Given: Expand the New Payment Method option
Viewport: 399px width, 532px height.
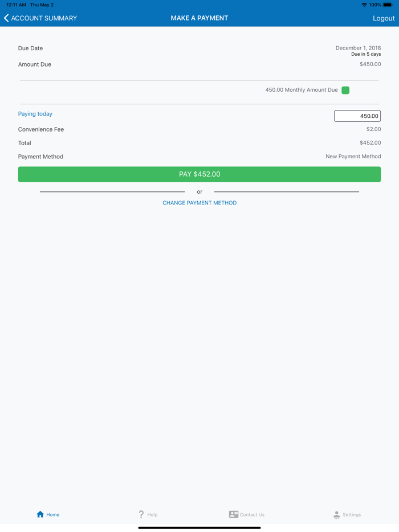Looking at the screenshot, I should (353, 156).
